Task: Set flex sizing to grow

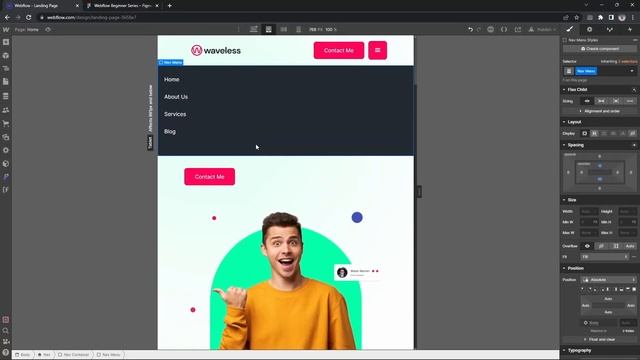Action: point(601,101)
